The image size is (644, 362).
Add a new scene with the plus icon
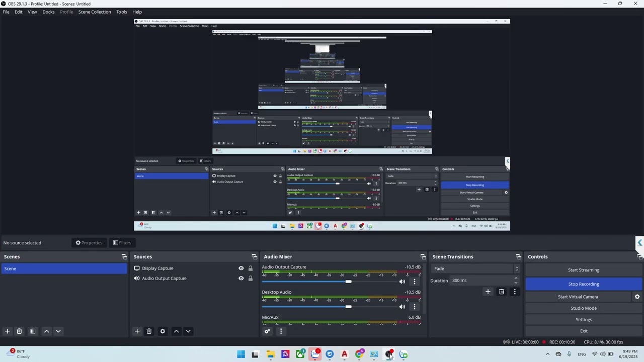point(7,331)
